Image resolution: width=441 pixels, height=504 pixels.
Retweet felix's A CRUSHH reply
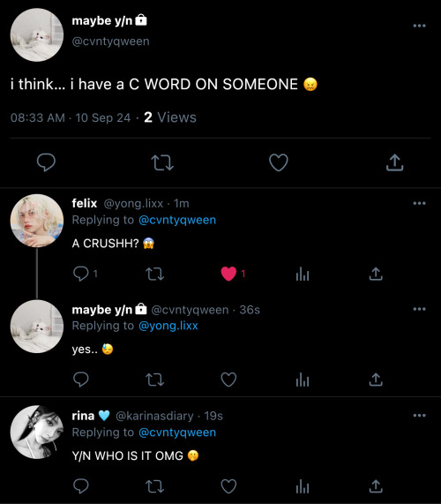pyautogui.click(x=155, y=275)
